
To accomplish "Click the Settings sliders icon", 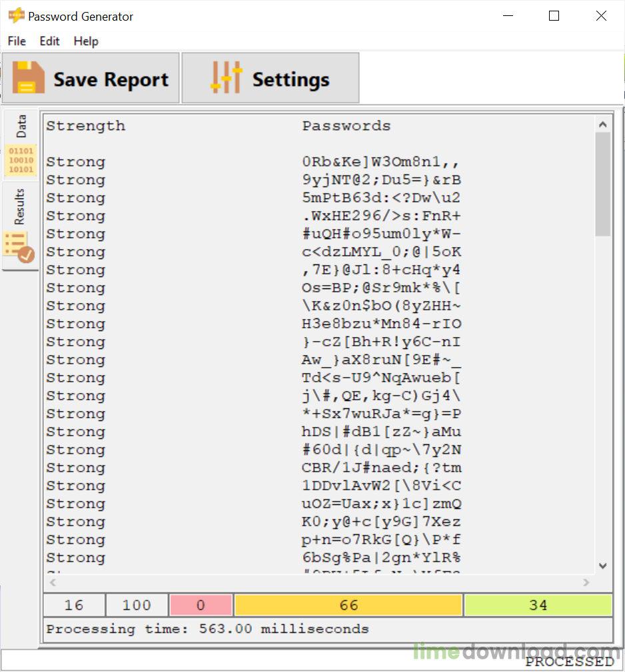I will [227, 78].
